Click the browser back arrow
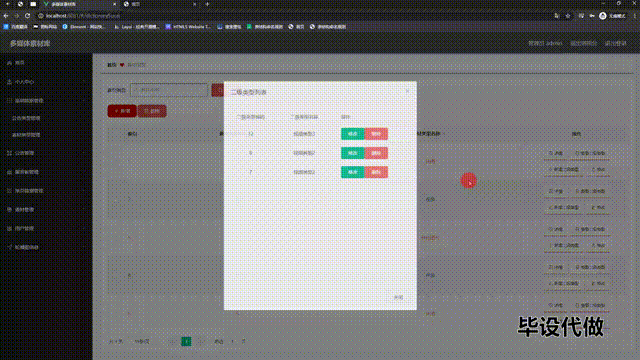This screenshot has height=360, width=640. (6, 16)
